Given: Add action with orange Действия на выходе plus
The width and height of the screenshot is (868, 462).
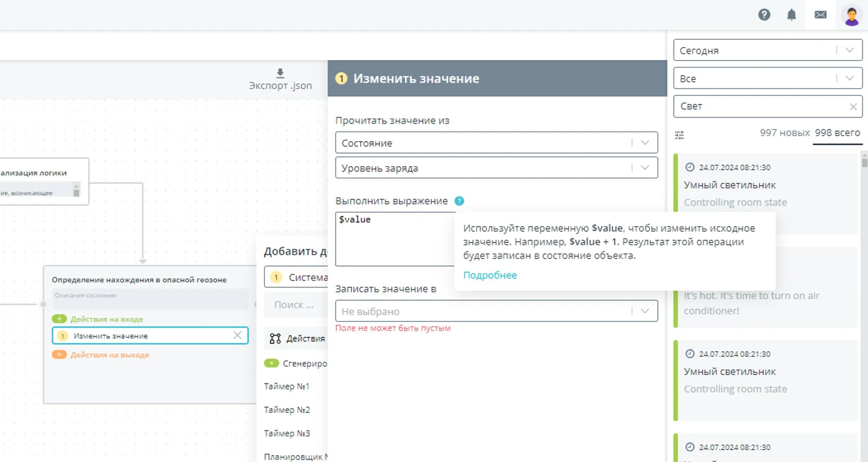Looking at the screenshot, I should tap(59, 355).
